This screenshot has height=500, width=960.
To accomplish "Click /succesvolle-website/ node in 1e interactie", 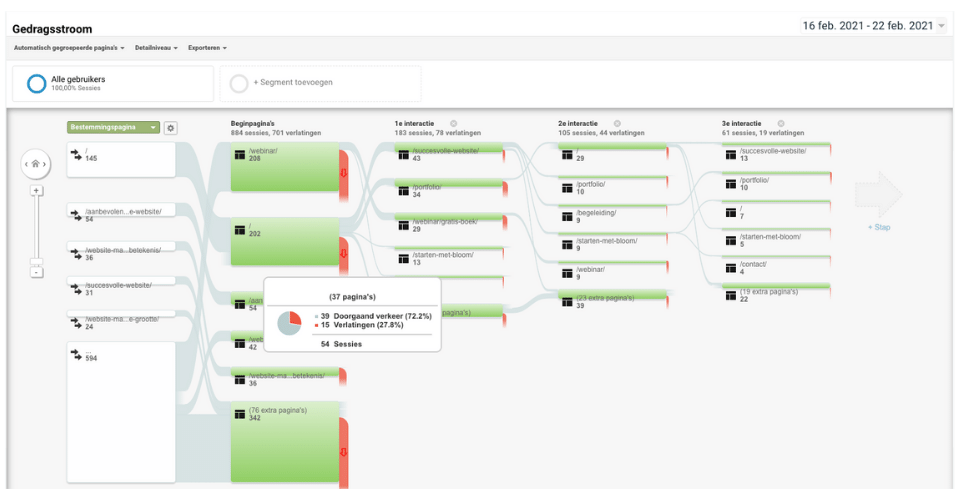I will [x=449, y=147].
